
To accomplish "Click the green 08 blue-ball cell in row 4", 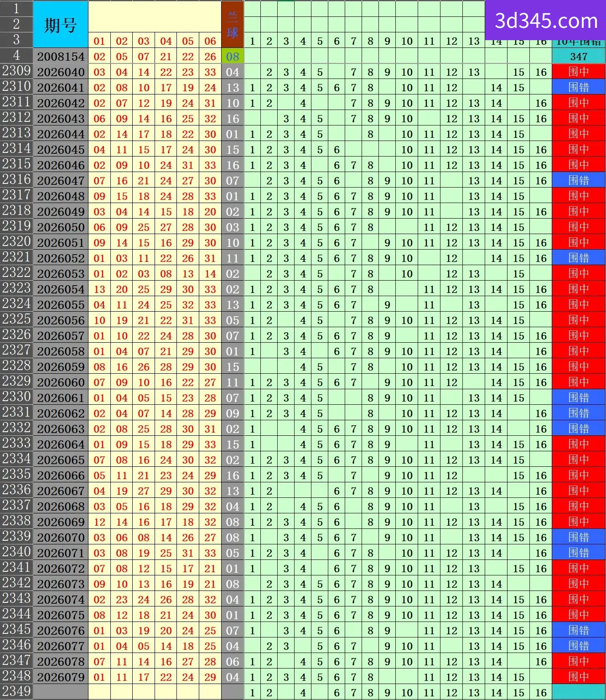I will [233, 57].
